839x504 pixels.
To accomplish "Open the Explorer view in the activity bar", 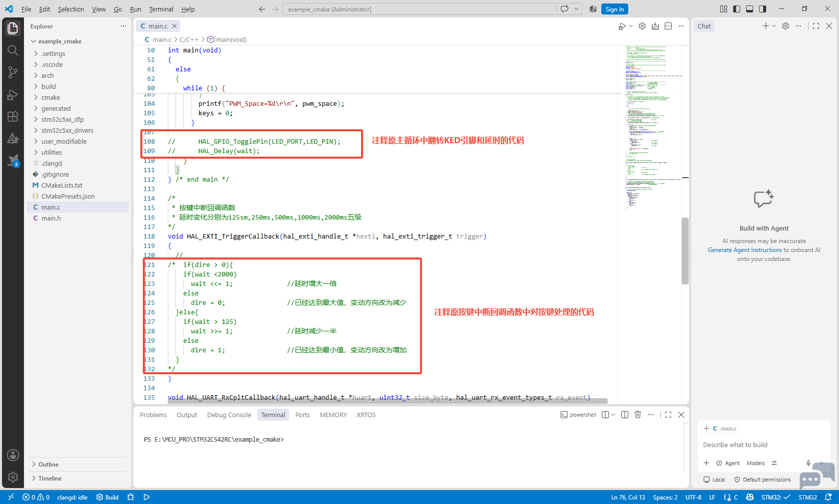I will (13, 28).
